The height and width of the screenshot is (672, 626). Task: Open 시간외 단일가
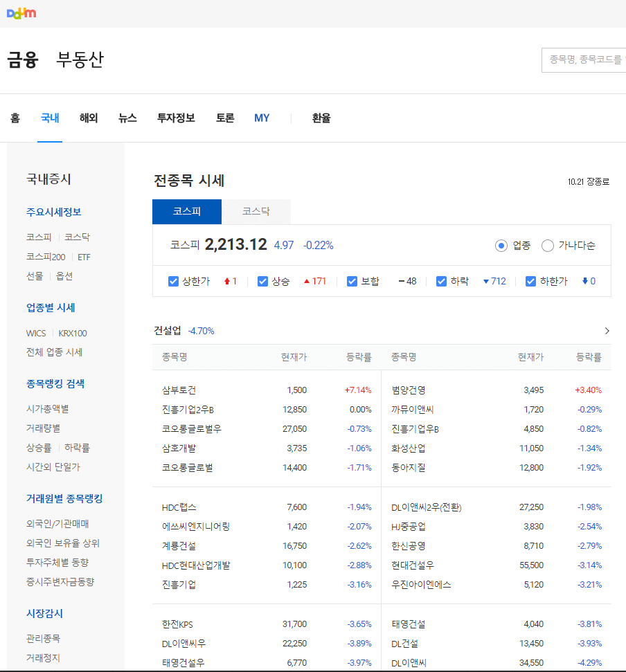(53, 467)
